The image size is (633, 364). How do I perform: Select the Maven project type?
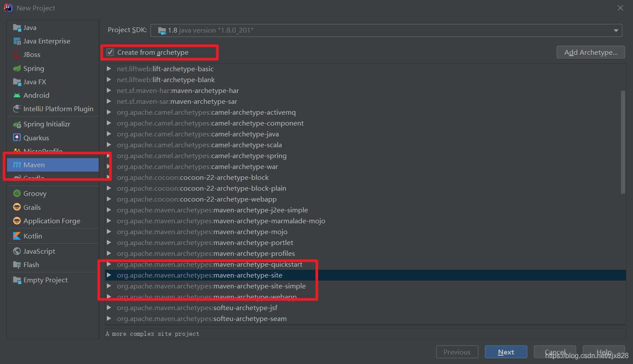(x=53, y=165)
